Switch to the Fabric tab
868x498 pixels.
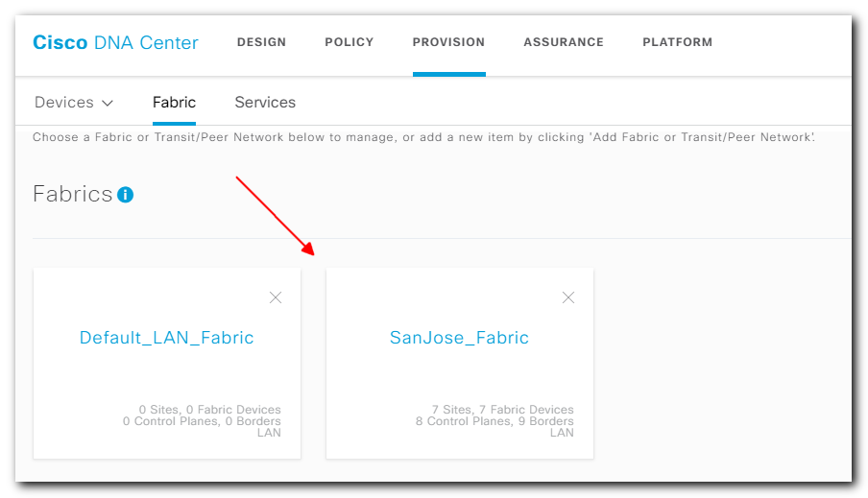(174, 103)
